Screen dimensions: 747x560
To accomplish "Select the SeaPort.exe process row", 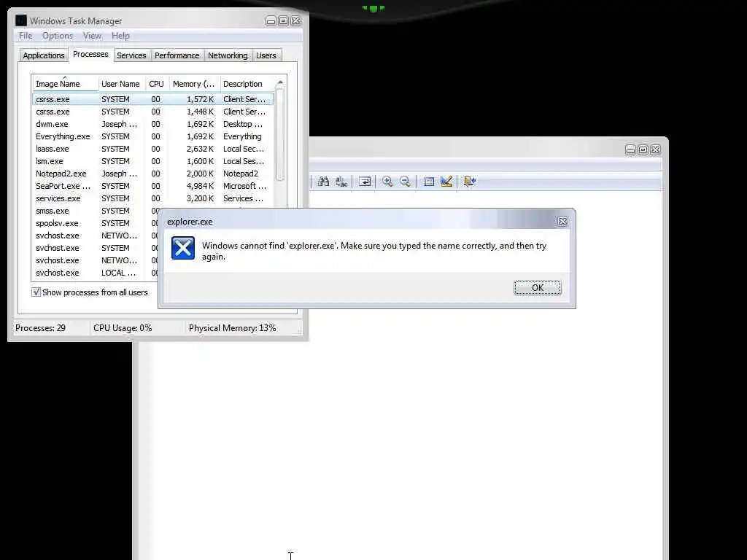I will [x=153, y=186].
